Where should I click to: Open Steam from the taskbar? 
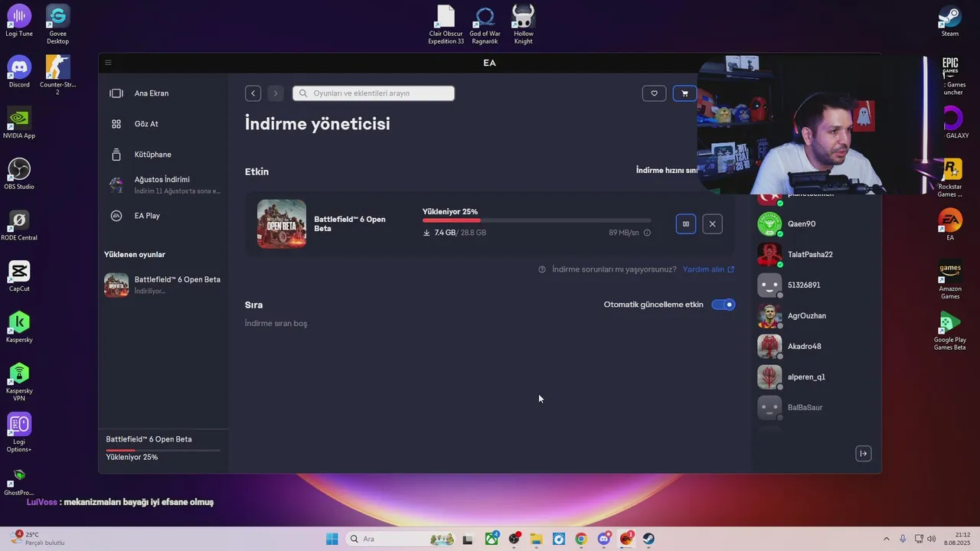648,539
